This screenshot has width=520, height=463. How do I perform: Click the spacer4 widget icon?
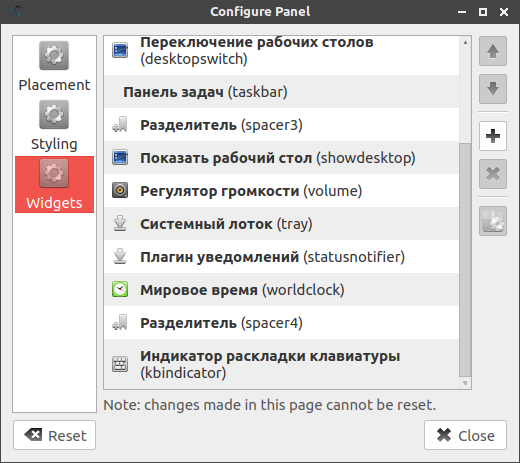tap(120, 323)
